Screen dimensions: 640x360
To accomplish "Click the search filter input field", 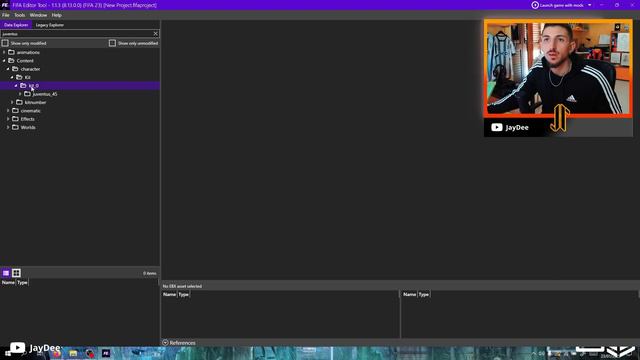I will (76, 34).
